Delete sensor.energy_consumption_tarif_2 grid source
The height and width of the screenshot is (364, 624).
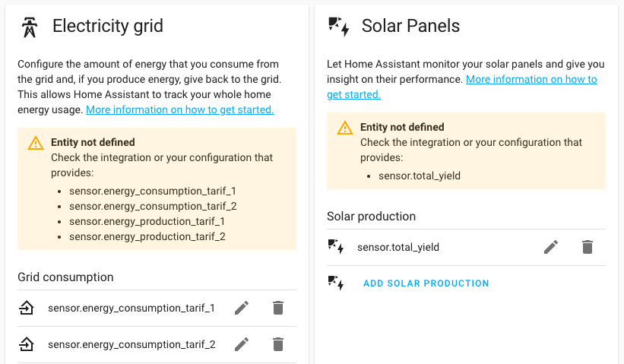tap(278, 344)
